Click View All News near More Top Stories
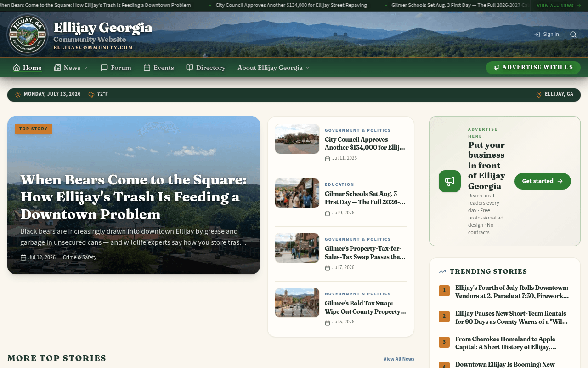Image resolution: width=588 pixels, height=368 pixels. pyautogui.click(x=399, y=359)
